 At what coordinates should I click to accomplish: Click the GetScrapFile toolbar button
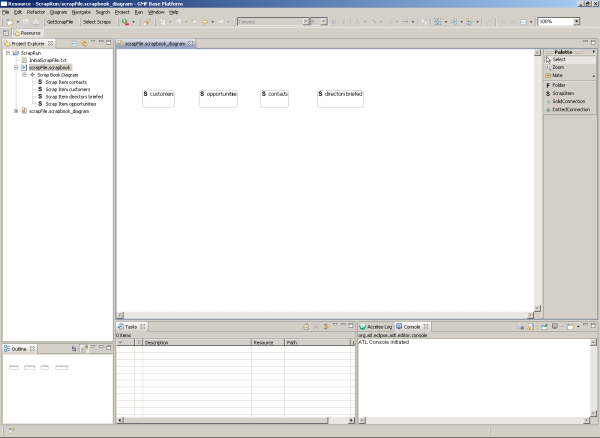pyautogui.click(x=60, y=21)
